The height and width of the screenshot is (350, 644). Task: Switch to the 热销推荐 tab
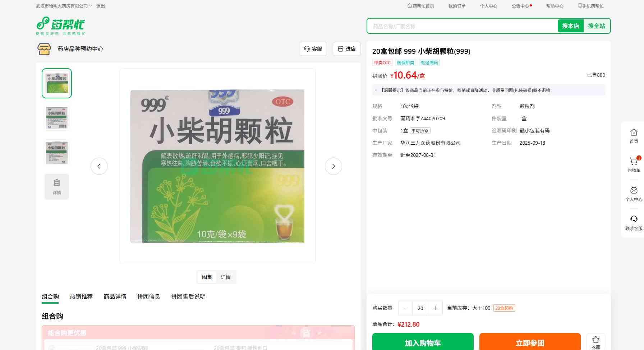click(x=81, y=297)
